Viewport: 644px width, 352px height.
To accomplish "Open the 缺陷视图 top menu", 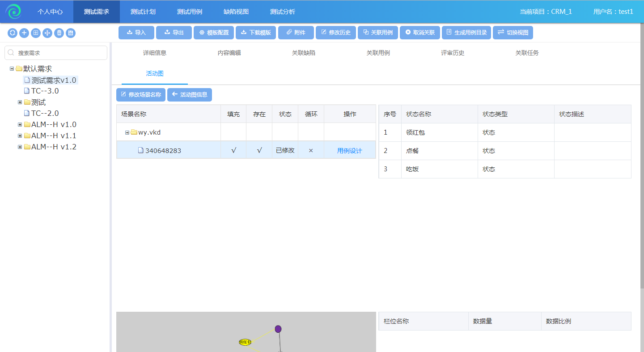I will click(x=236, y=12).
